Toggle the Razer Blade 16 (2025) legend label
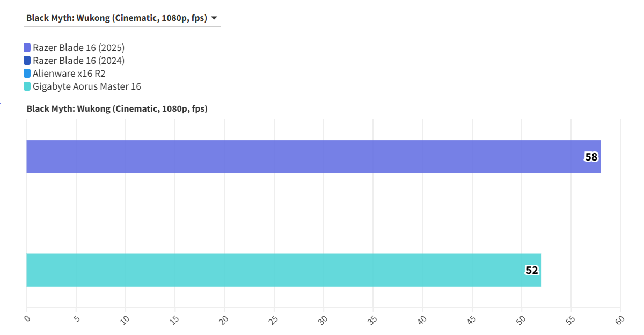The height and width of the screenshot is (335, 644). [x=78, y=48]
